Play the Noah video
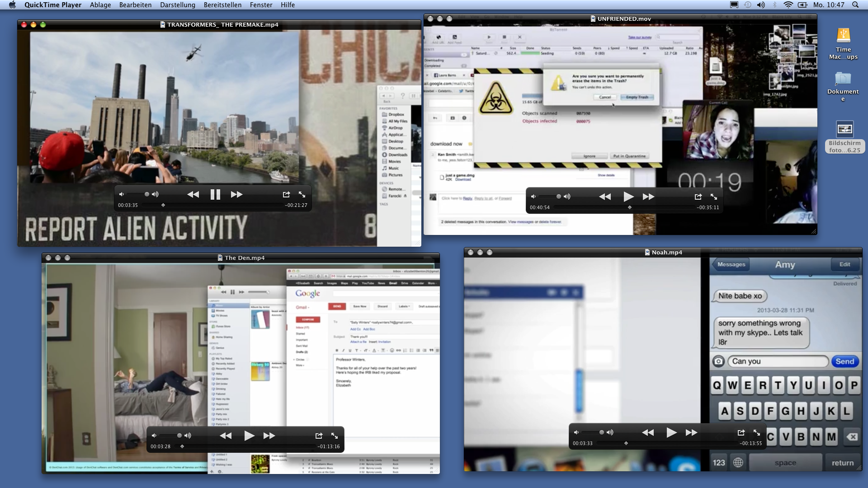 coord(671,432)
